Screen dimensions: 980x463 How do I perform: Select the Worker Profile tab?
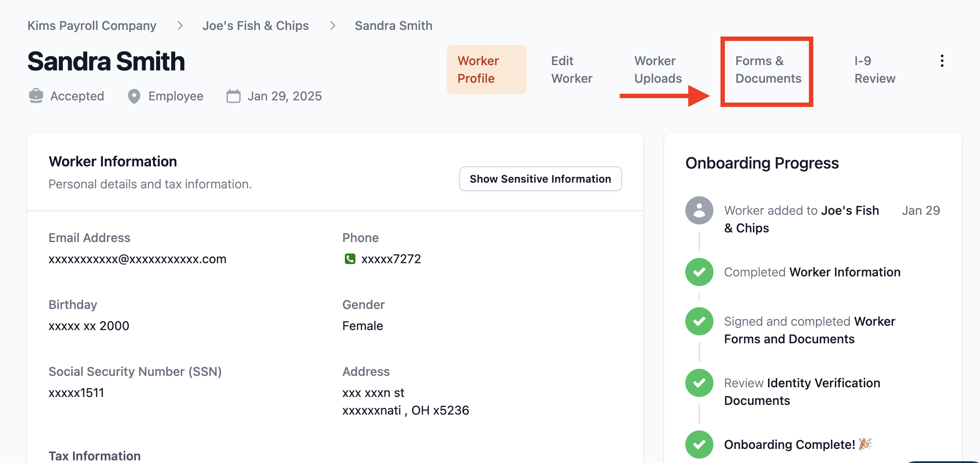coord(486,70)
